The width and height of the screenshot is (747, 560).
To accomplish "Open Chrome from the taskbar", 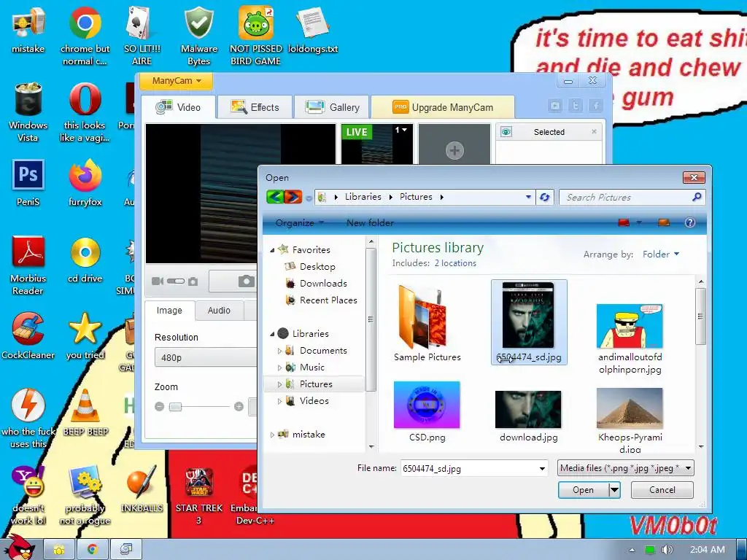I will coord(93,550).
